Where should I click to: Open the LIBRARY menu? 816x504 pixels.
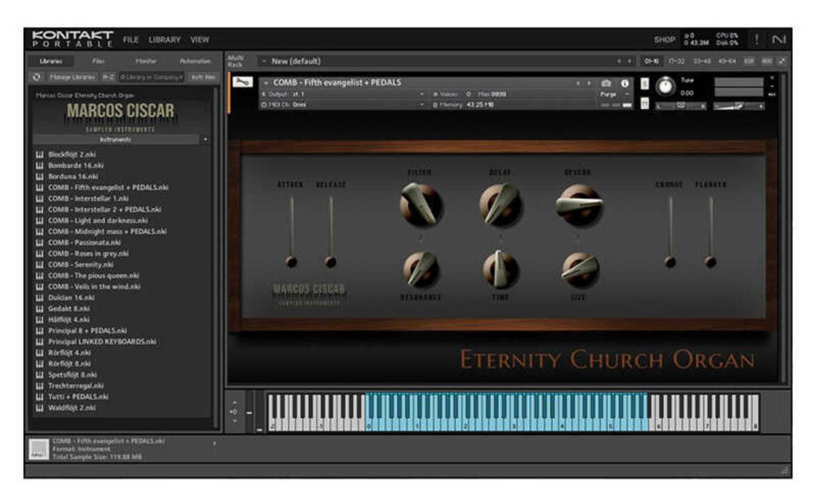coord(164,40)
